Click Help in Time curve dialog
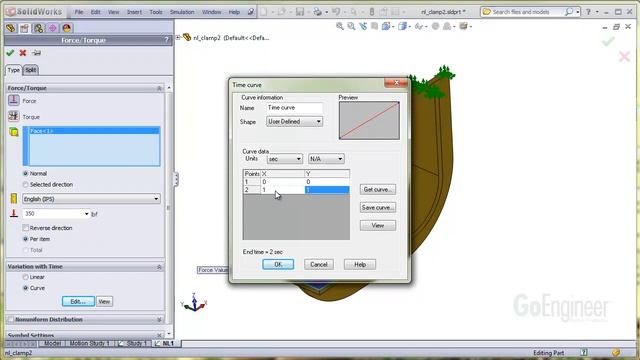This screenshot has height=360, width=640. coord(360,264)
